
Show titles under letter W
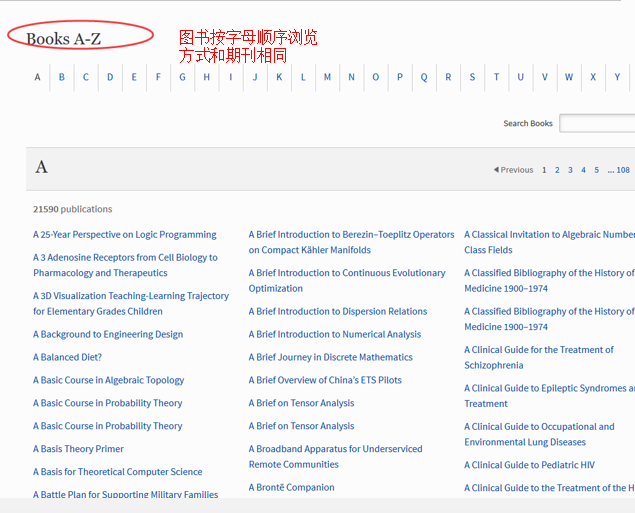click(x=569, y=77)
